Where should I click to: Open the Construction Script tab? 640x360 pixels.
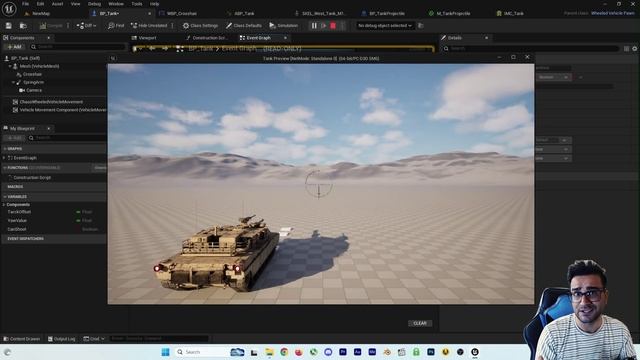(210, 38)
